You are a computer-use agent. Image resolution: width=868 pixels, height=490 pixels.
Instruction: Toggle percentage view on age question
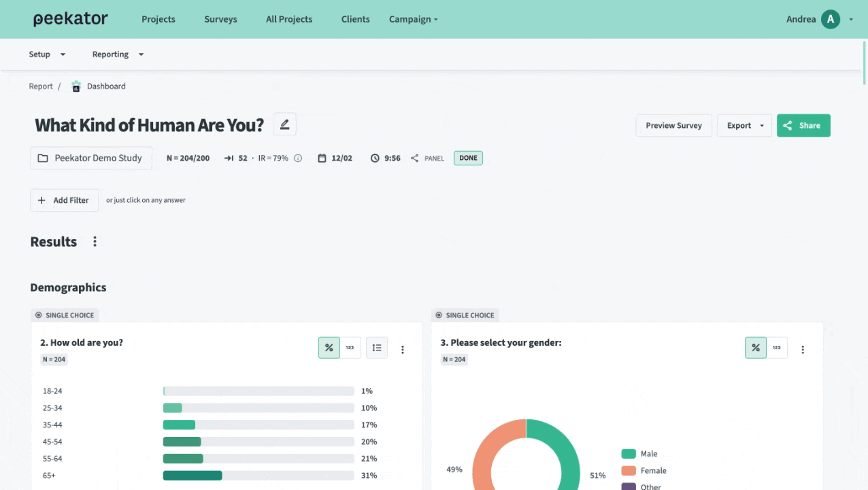click(x=329, y=348)
